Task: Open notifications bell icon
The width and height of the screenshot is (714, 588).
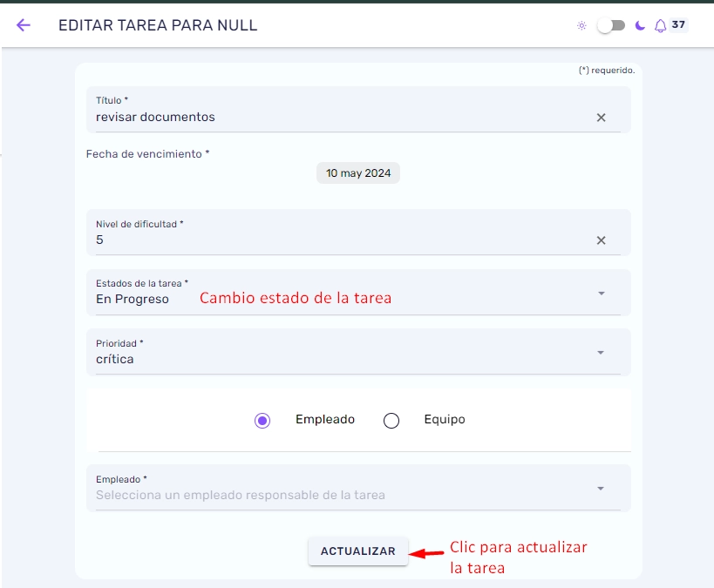Action: coord(660,26)
